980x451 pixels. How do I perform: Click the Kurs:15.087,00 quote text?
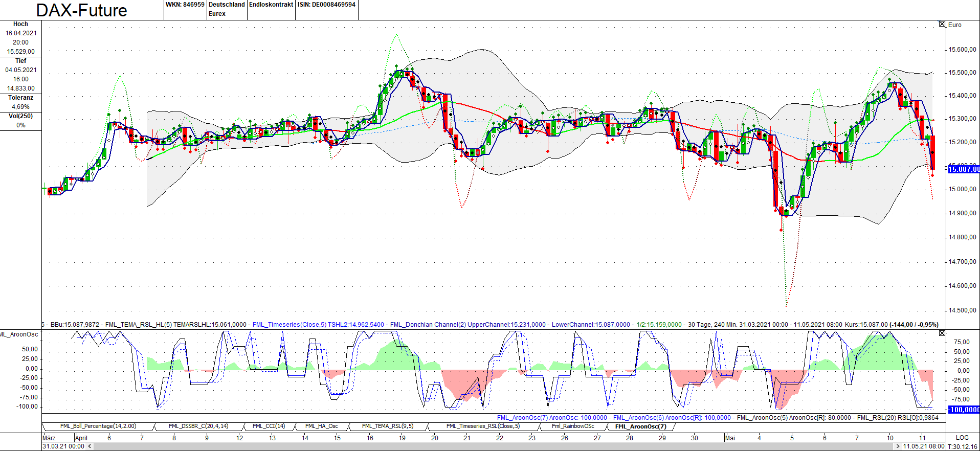pyautogui.click(x=866, y=325)
